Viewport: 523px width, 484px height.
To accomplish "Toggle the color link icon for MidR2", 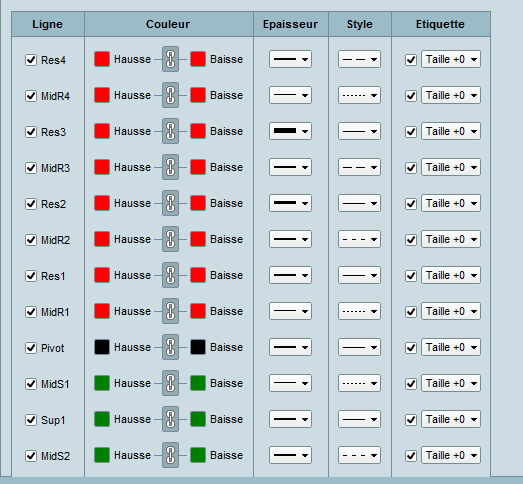I will tap(170, 239).
